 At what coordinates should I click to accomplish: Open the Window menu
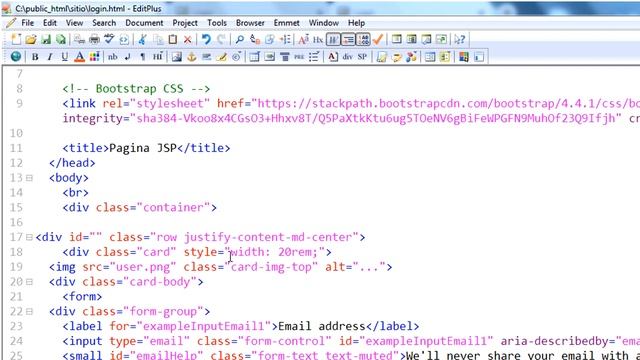pyautogui.click(x=324, y=23)
